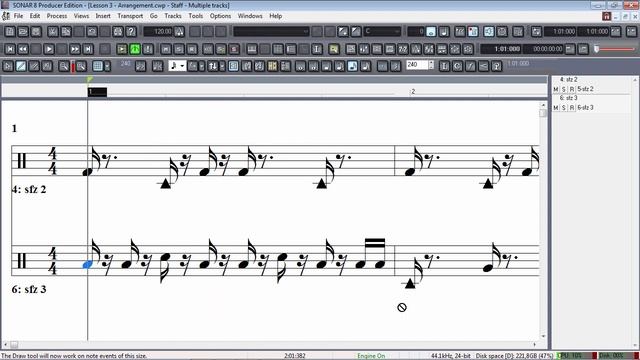Select the Hairpin crescendo tool
The image size is (640, 360).
coord(483,66)
